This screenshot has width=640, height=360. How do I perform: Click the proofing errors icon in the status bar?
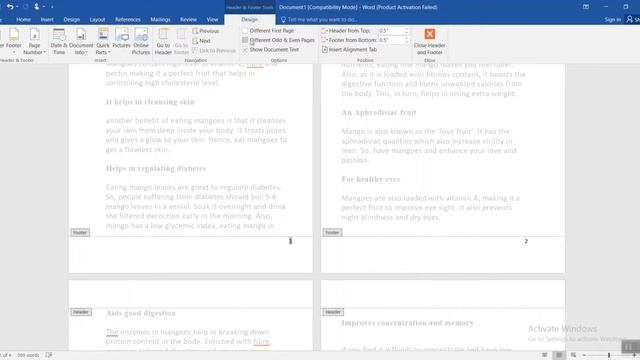click(x=49, y=355)
